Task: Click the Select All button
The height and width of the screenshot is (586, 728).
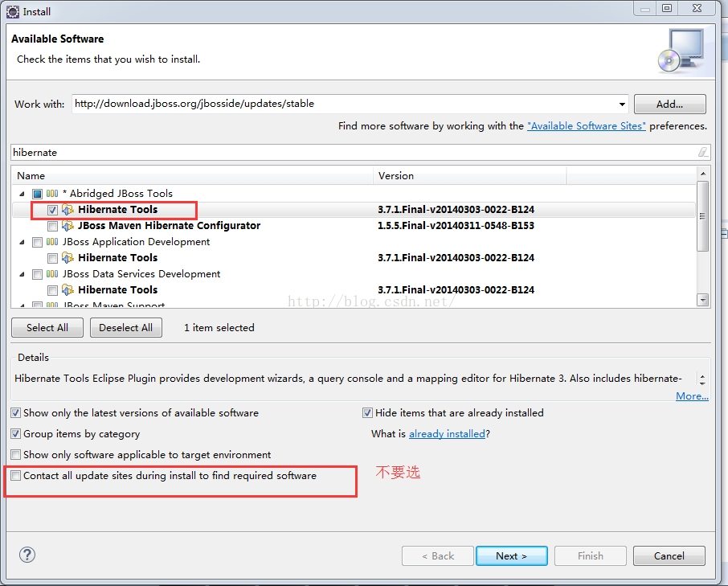Action: pyautogui.click(x=47, y=328)
